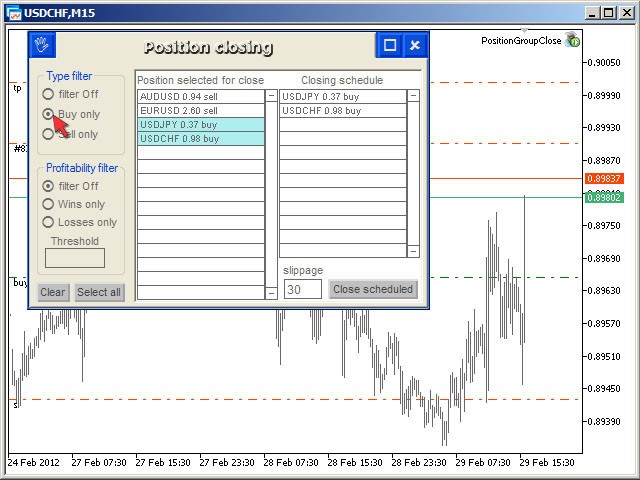
Task: Click the USDCHF chart window icon
Action: [x=13, y=13]
